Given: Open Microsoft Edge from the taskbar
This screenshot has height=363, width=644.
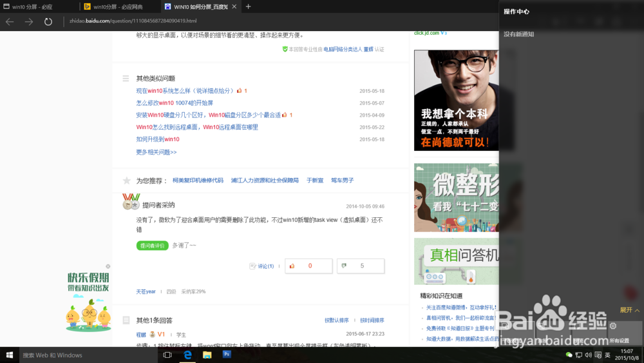Looking at the screenshot, I should tap(187, 355).
